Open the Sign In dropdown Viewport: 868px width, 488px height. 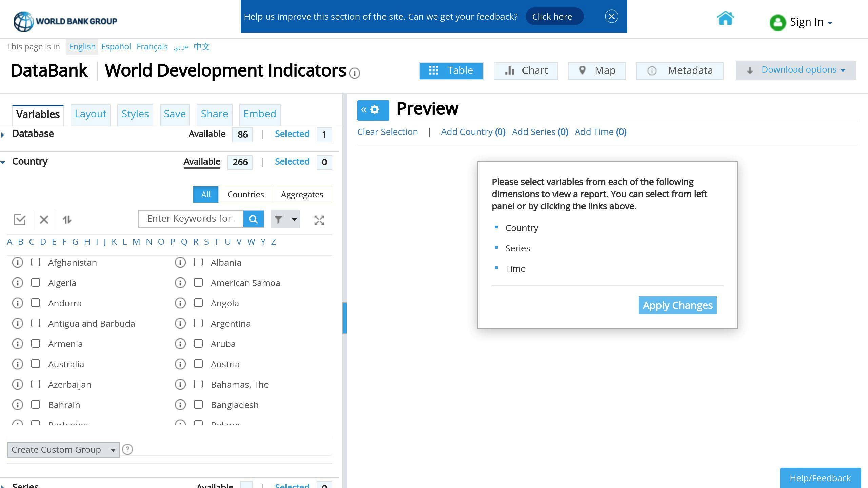tap(802, 22)
